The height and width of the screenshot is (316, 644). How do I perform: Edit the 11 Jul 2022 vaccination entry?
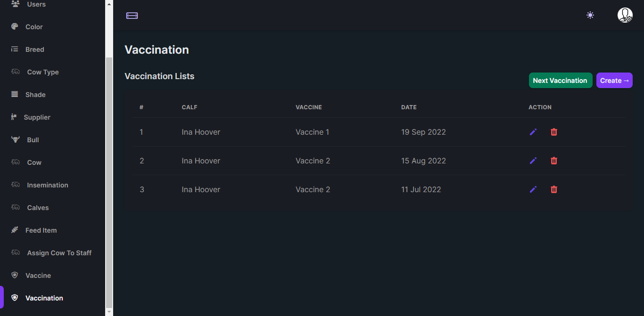click(x=533, y=189)
